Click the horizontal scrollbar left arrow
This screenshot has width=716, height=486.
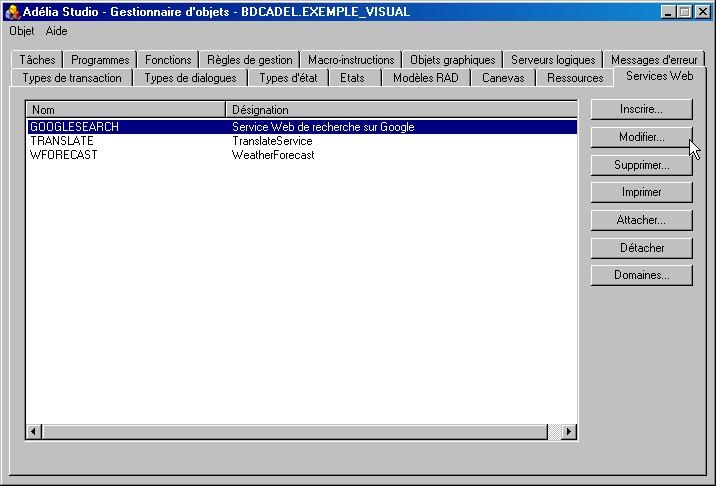point(34,432)
